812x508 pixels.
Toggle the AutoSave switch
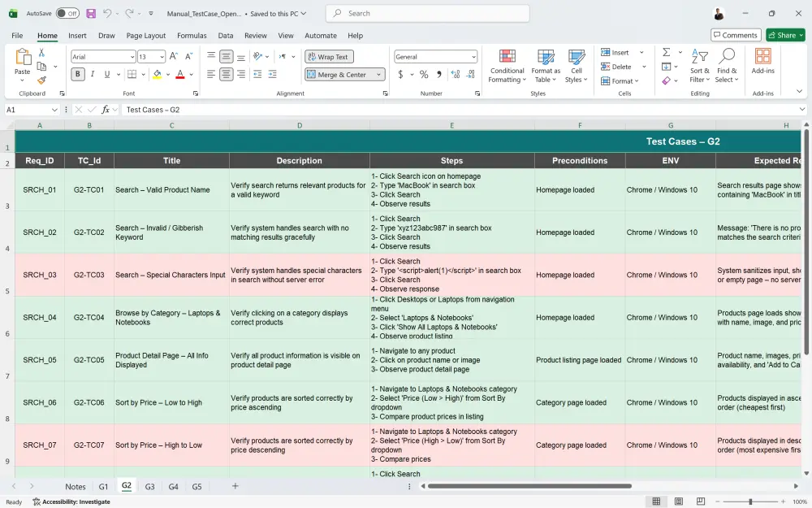(67, 14)
